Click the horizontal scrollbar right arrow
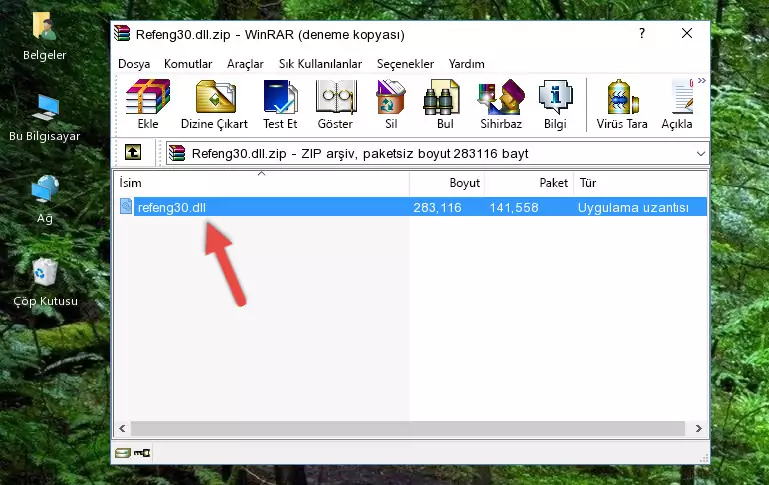Viewport: 769px width, 485px height. [698, 429]
